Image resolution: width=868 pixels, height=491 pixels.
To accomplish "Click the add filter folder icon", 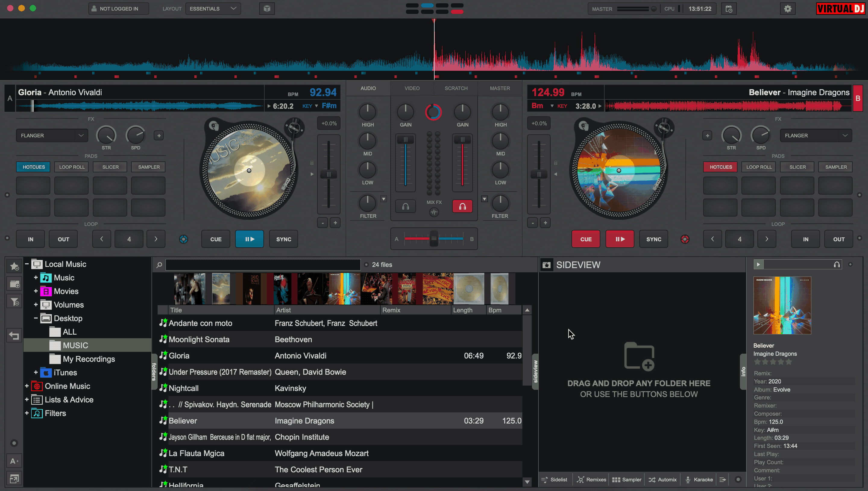I will point(14,302).
